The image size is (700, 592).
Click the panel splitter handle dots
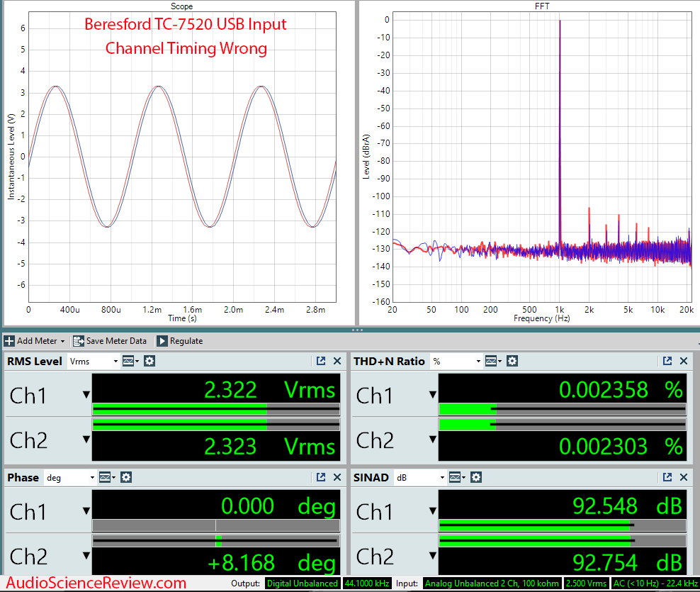coord(357,330)
